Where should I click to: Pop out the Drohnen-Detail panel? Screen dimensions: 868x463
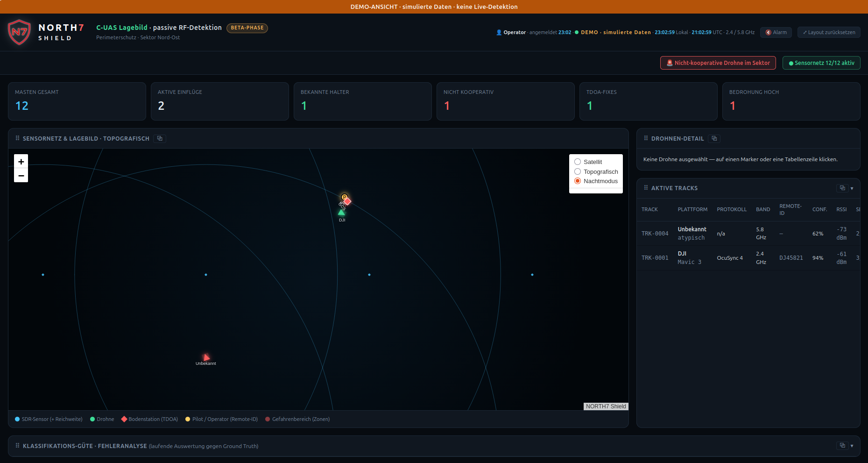coord(714,139)
